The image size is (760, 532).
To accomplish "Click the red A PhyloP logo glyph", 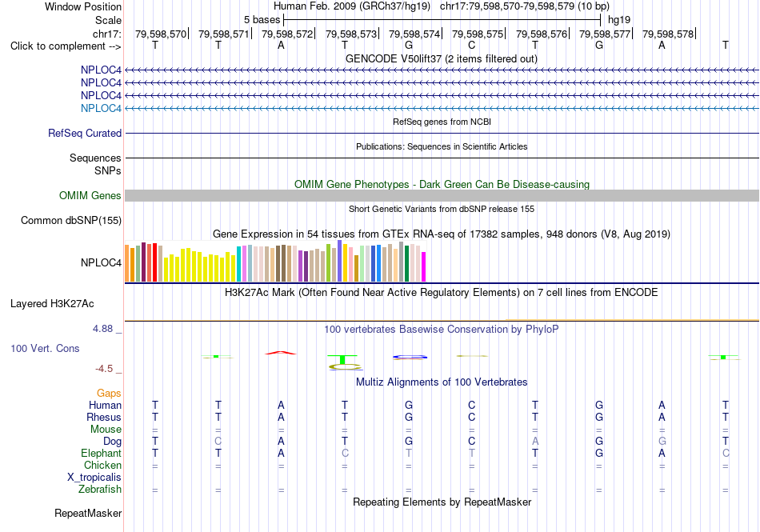I will (281, 353).
